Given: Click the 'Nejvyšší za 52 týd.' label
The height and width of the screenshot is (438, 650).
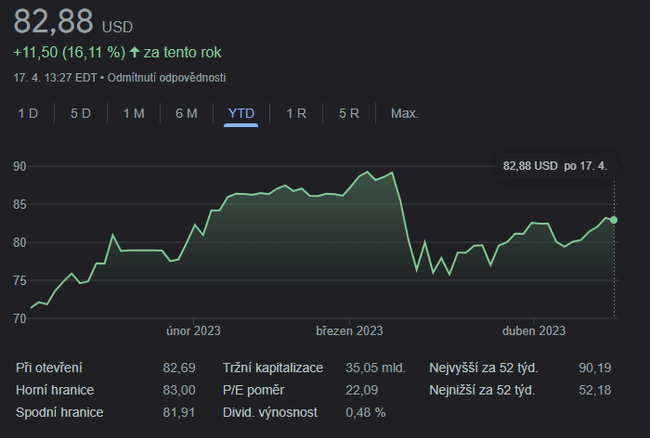Looking at the screenshot, I should pos(482,368).
